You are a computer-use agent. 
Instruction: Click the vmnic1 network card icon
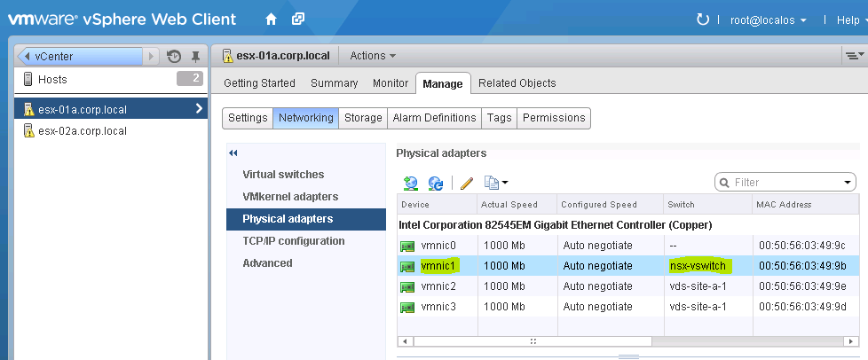click(x=407, y=267)
